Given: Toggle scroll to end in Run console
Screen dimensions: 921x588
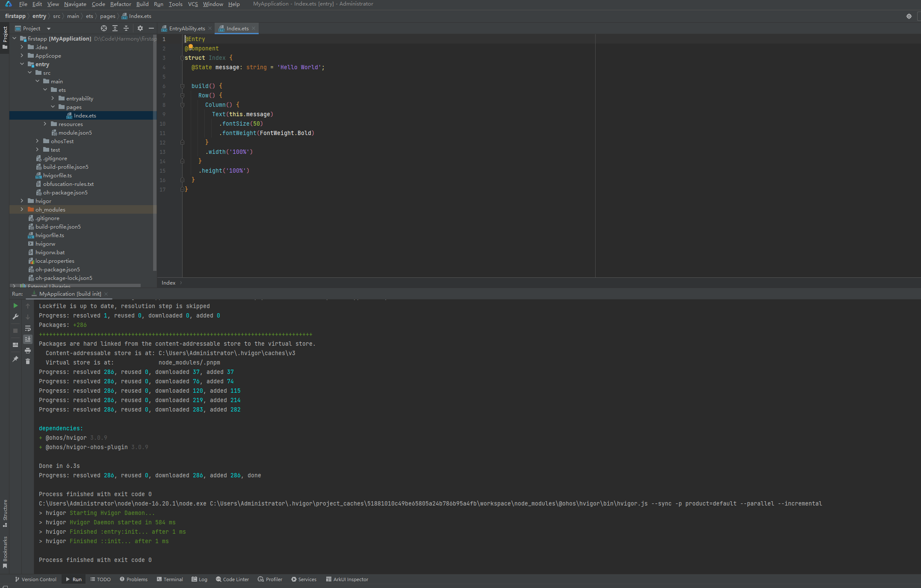Looking at the screenshot, I should 28,339.
